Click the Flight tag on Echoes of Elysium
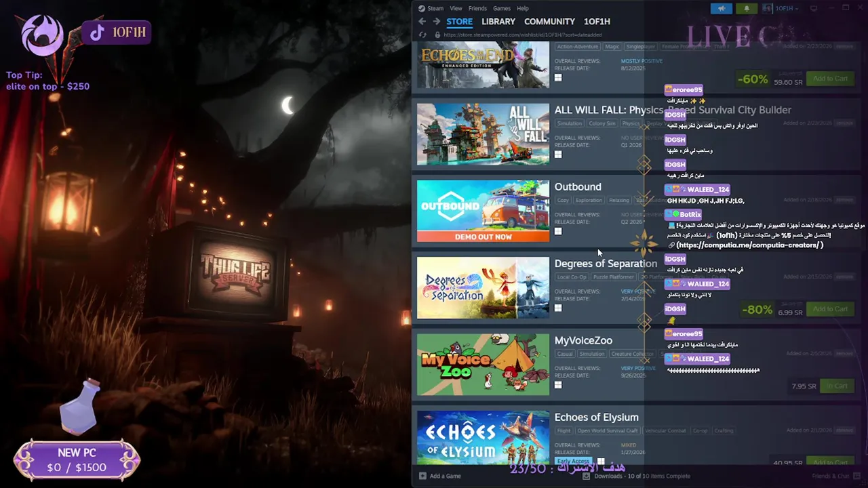The width and height of the screenshot is (868, 488). click(564, 430)
